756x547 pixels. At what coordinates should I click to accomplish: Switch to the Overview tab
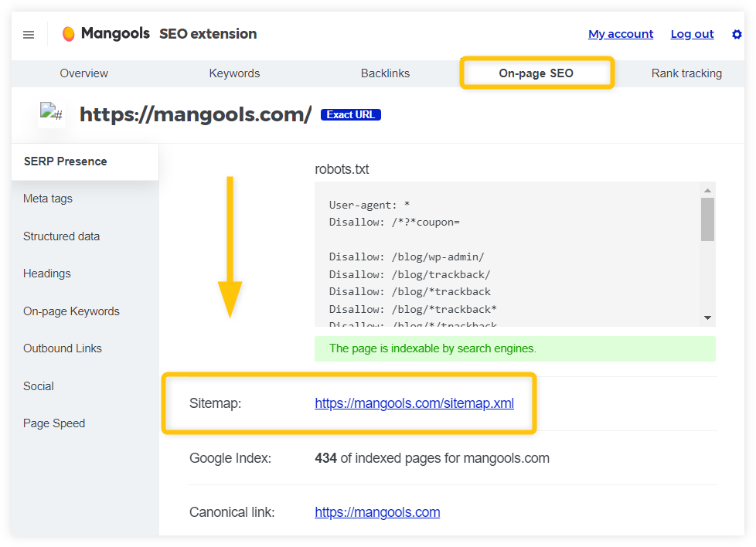tap(83, 73)
